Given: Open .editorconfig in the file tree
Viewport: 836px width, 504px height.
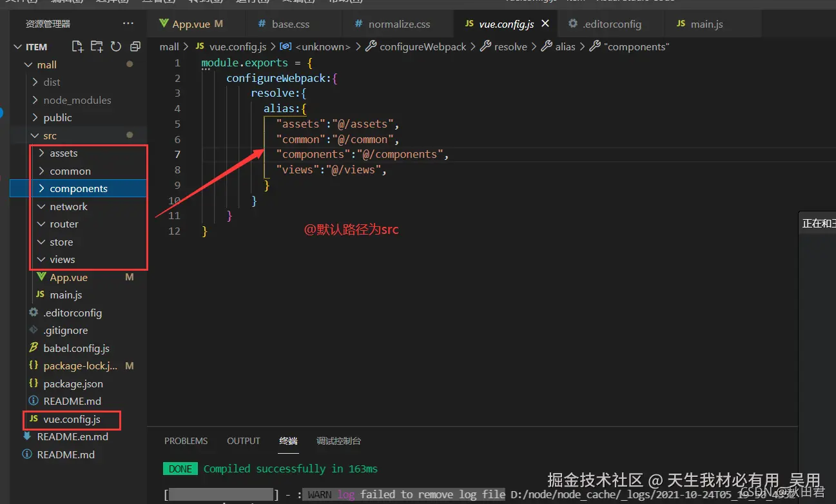Looking at the screenshot, I should pyautogui.click(x=72, y=313).
